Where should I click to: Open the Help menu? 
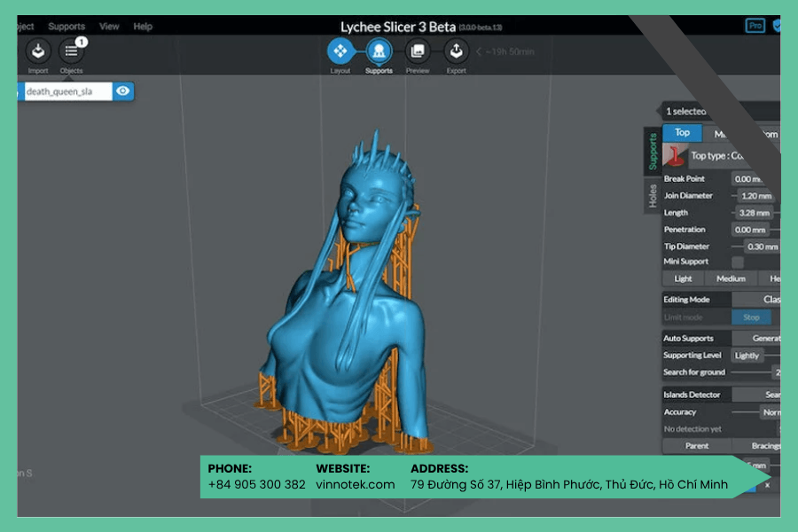coord(143,27)
